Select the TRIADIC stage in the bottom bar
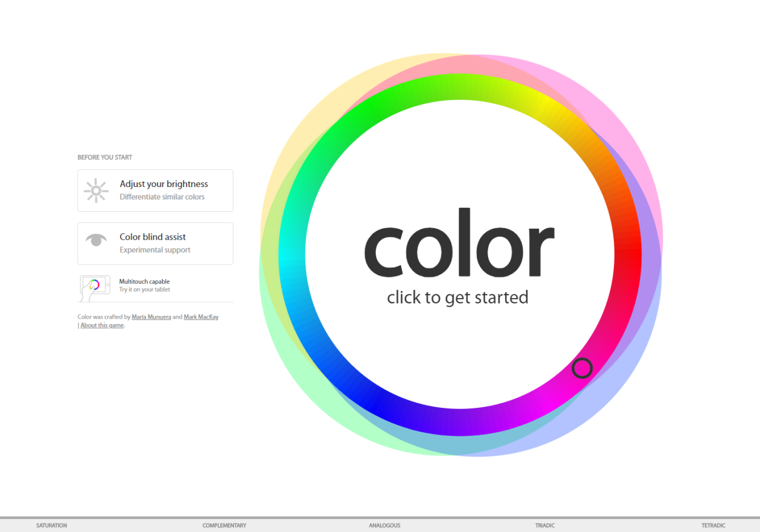Viewport: 760px width, 532px height. [545, 525]
